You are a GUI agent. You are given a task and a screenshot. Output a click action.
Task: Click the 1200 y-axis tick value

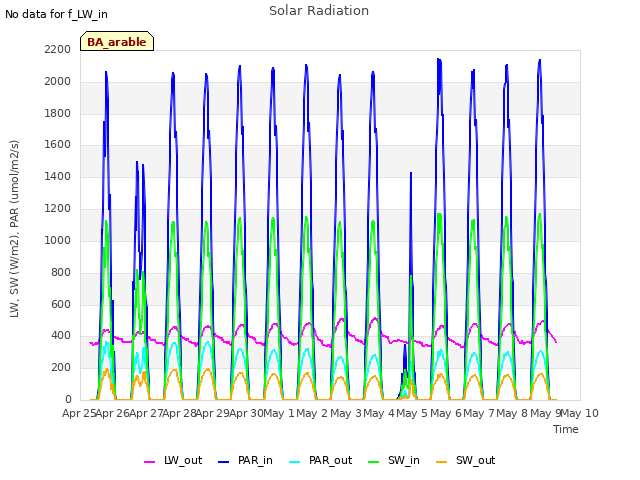(58, 209)
